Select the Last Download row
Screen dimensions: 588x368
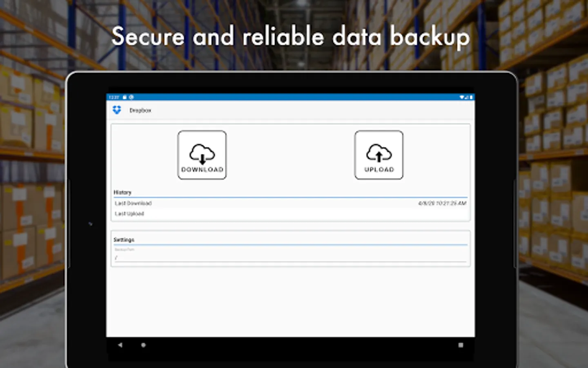[x=290, y=203]
